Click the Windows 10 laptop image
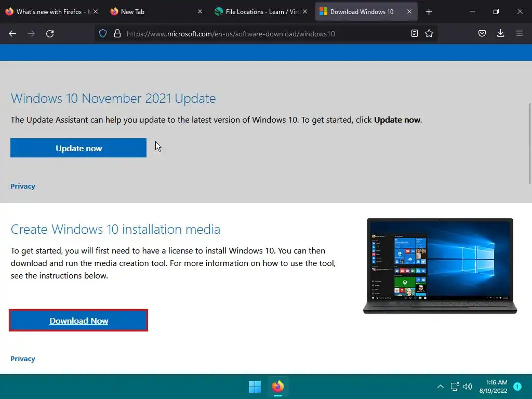The height and width of the screenshot is (399, 532). pyautogui.click(x=440, y=266)
